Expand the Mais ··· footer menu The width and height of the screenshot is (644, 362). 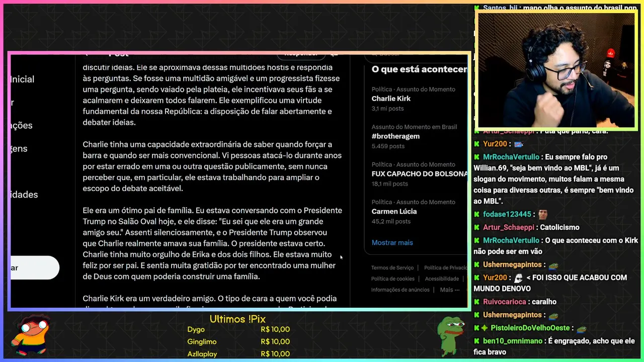click(450, 290)
